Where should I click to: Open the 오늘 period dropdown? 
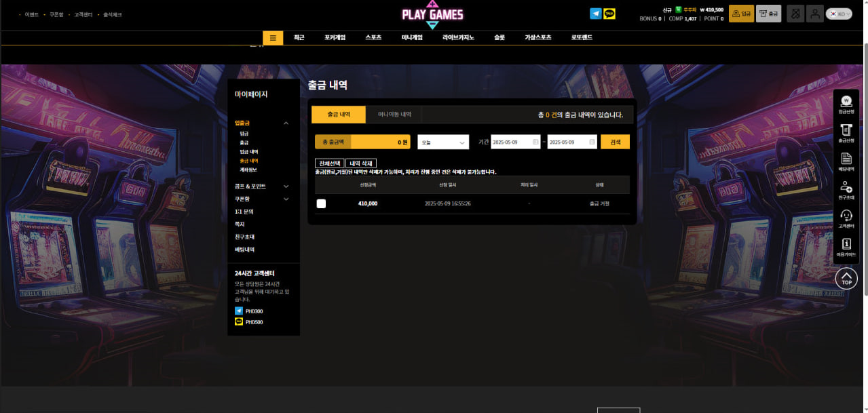[x=443, y=142]
